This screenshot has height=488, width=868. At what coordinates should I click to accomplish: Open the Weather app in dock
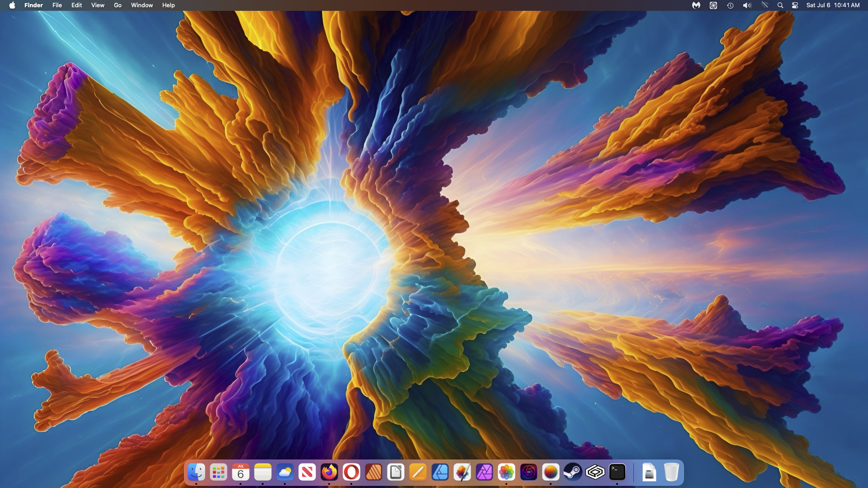click(x=285, y=472)
